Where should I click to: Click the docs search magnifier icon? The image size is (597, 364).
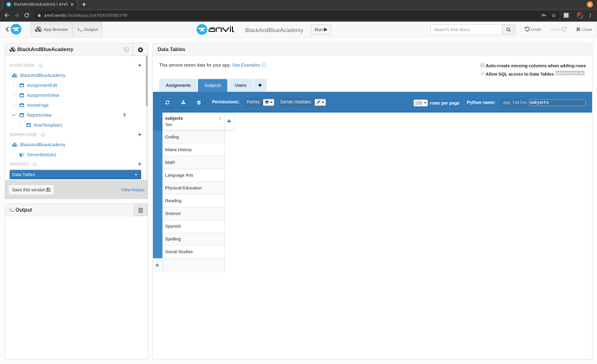pyautogui.click(x=508, y=29)
